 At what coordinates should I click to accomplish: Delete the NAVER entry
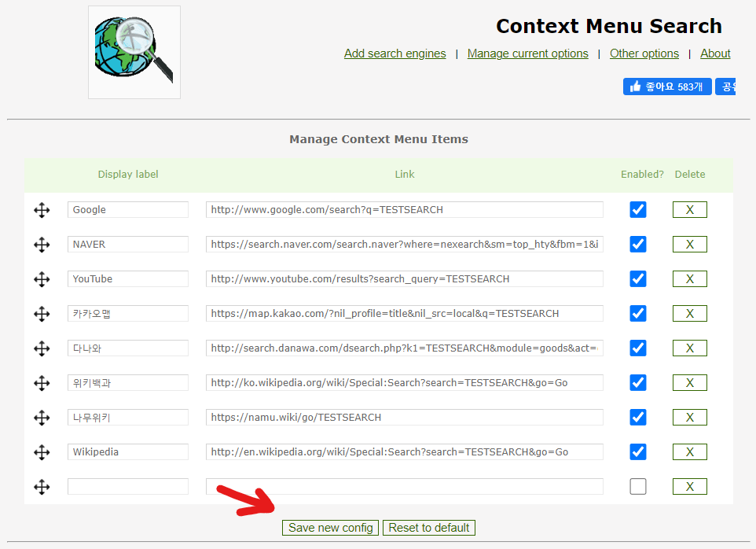(690, 245)
